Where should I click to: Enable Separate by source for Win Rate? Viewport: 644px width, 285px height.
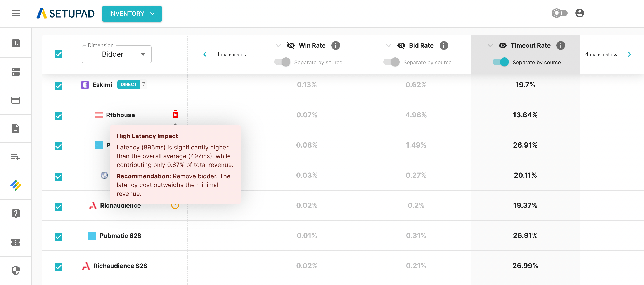pyautogui.click(x=282, y=62)
